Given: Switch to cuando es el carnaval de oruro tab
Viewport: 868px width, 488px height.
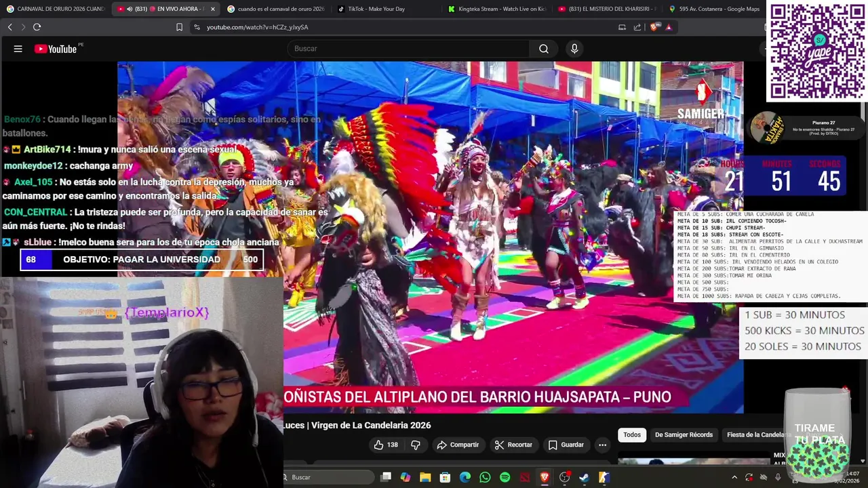Looking at the screenshot, I should pyautogui.click(x=276, y=9).
